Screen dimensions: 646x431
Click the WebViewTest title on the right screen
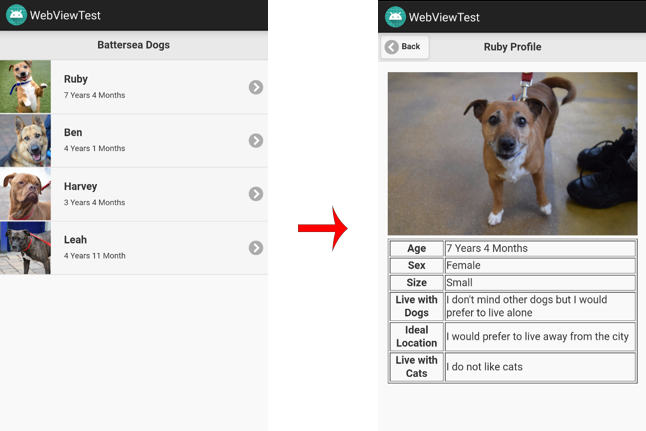444,17
